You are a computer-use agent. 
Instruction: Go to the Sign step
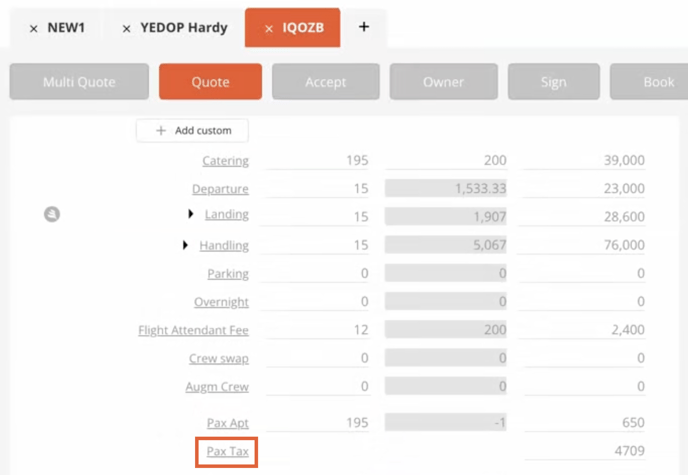pos(554,82)
